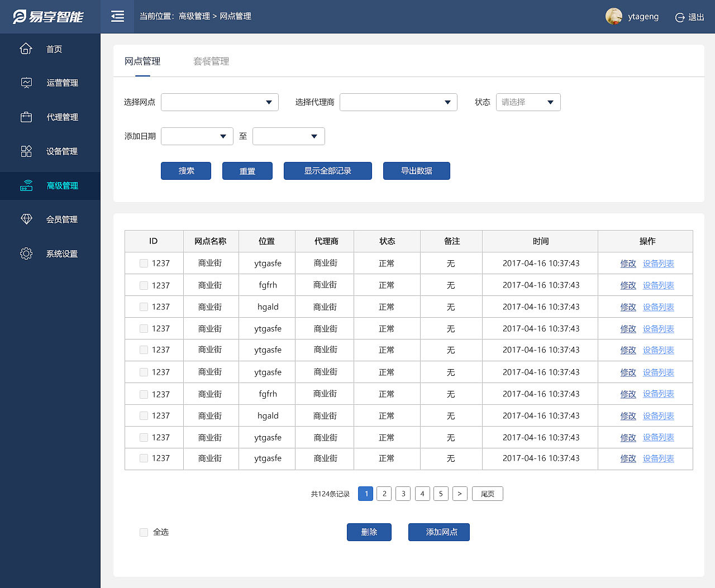The height and width of the screenshot is (588, 715).
Task: Go to pagination page 1
Action: tap(365, 494)
